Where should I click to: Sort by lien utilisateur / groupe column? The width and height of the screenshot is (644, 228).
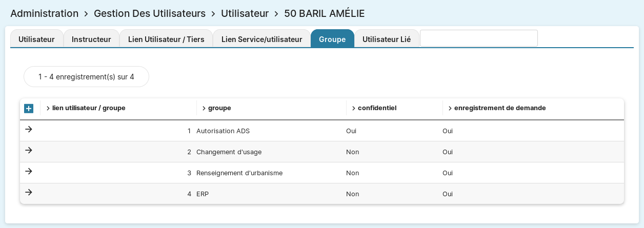[88, 108]
